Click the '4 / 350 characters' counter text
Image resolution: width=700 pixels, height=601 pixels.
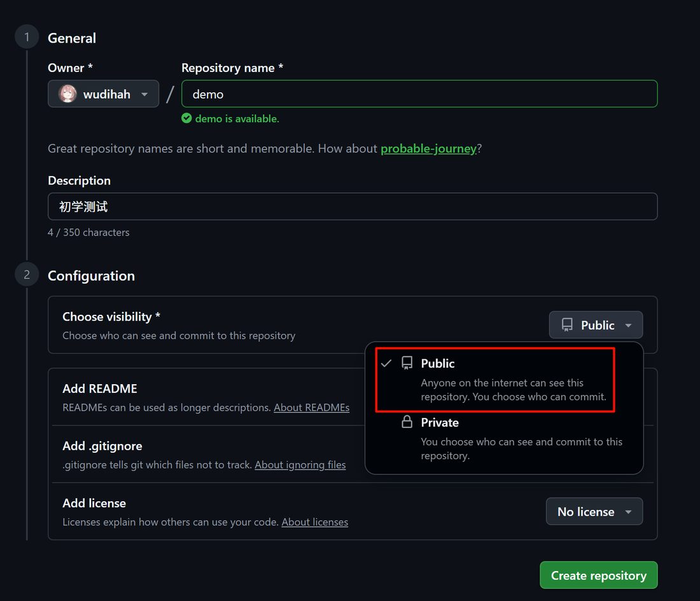click(x=88, y=232)
